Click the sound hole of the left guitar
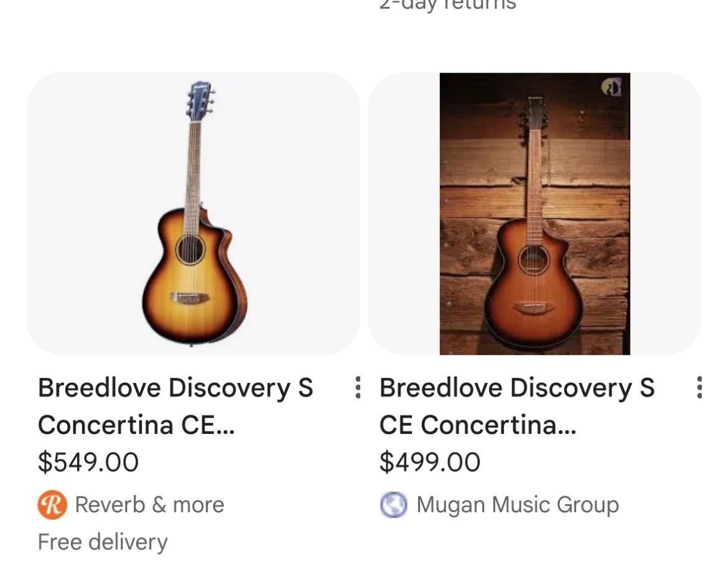This screenshot has height=562, width=728. click(x=190, y=249)
